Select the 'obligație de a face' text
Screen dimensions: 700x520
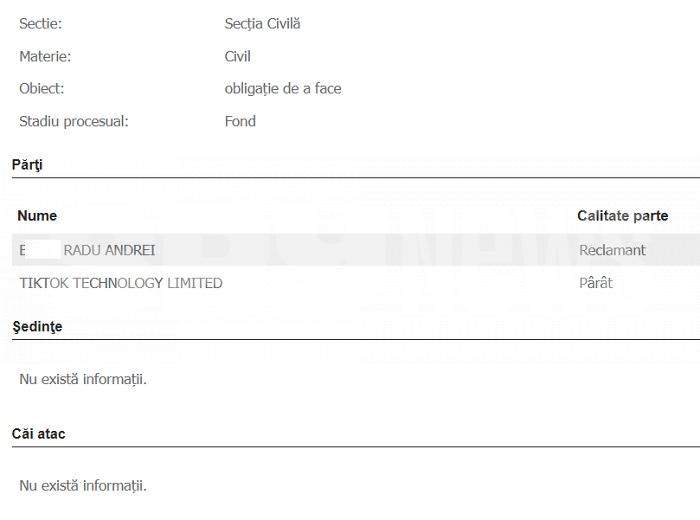(x=283, y=88)
